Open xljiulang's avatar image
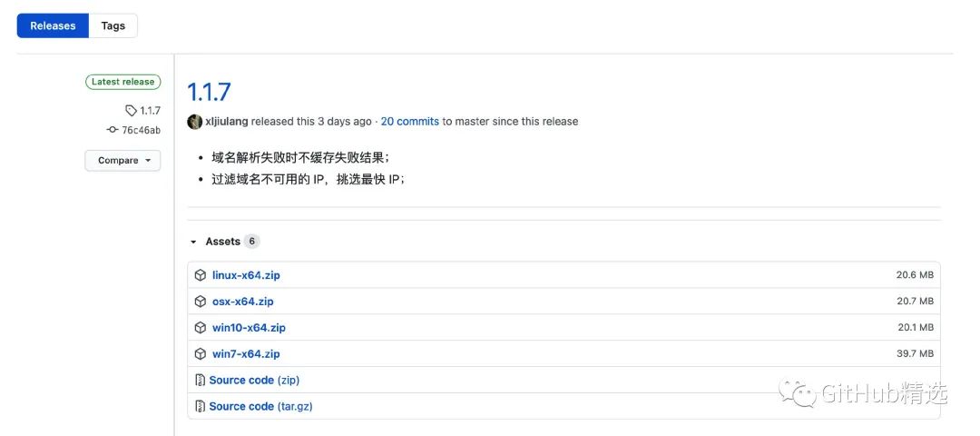Screen dimensions: 980x436 (194, 122)
